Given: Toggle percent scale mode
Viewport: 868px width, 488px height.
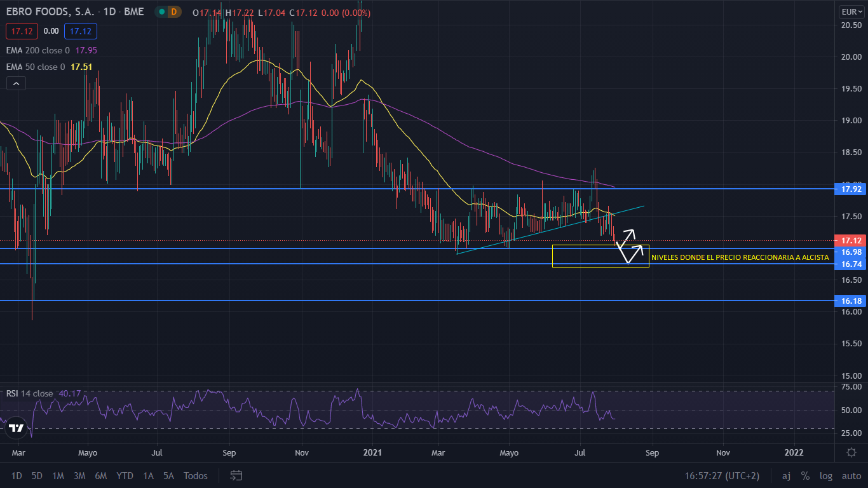Looking at the screenshot, I should pos(805,475).
